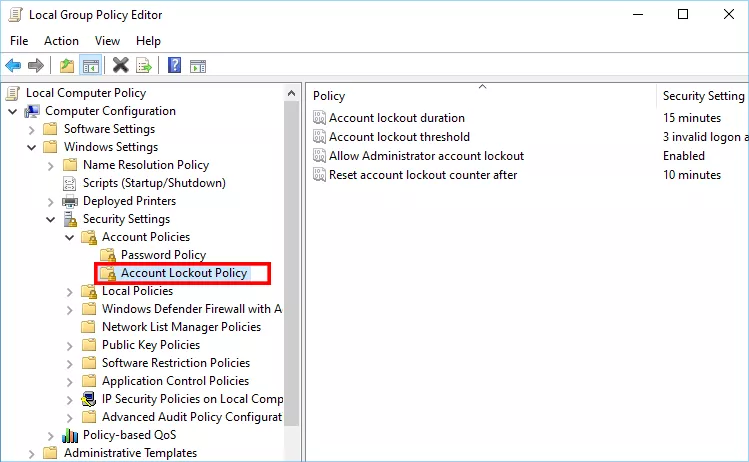Maximize the Local Group Policy Editor window
Screen dimensions: 749x462
point(683,14)
